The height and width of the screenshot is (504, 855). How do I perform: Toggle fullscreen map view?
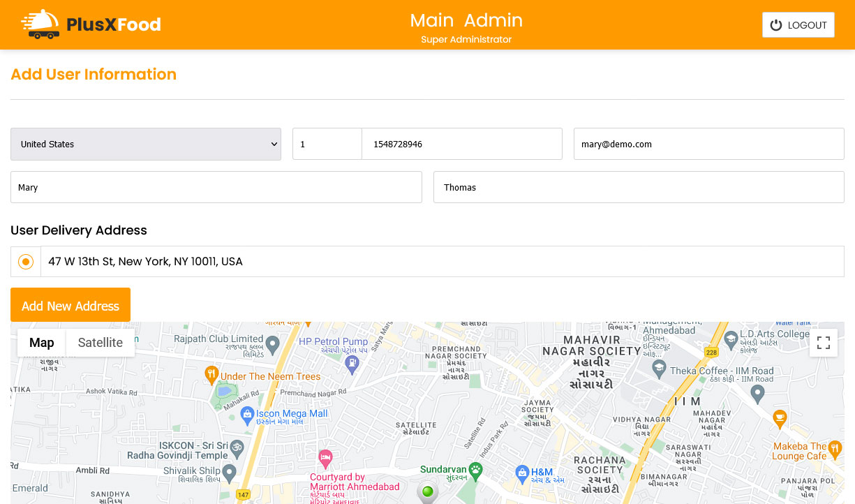[824, 343]
